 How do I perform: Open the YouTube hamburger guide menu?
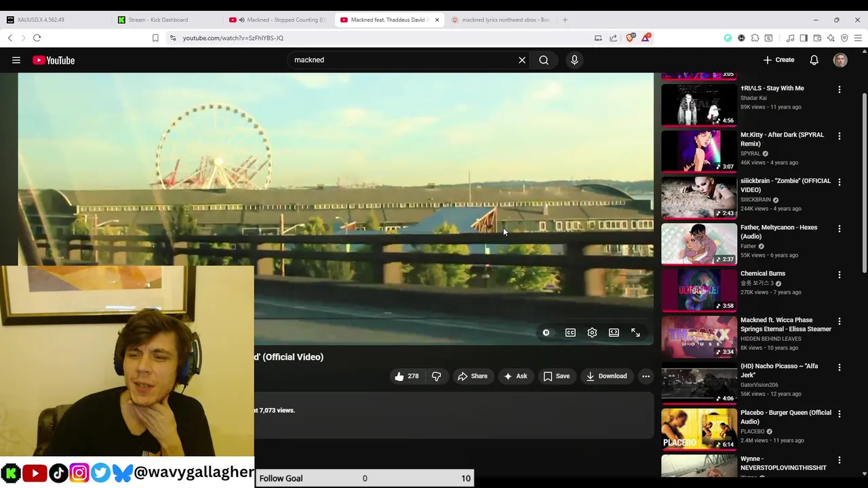pyautogui.click(x=16, y=60)
